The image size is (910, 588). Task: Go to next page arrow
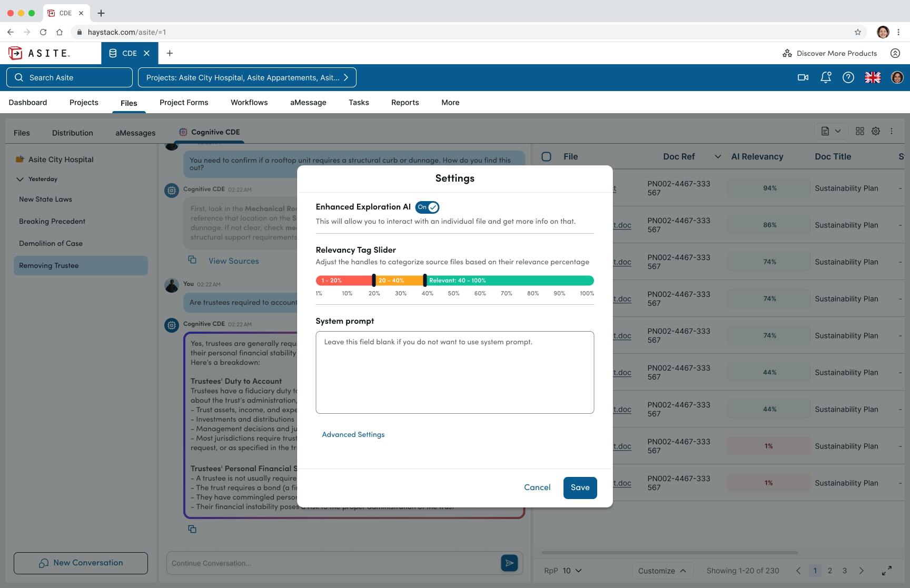point(862,571)
